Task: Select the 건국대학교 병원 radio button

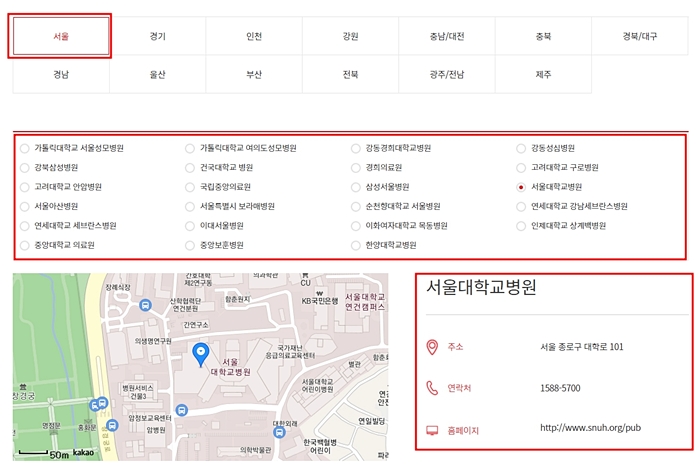Action: [x=190, y=168]
